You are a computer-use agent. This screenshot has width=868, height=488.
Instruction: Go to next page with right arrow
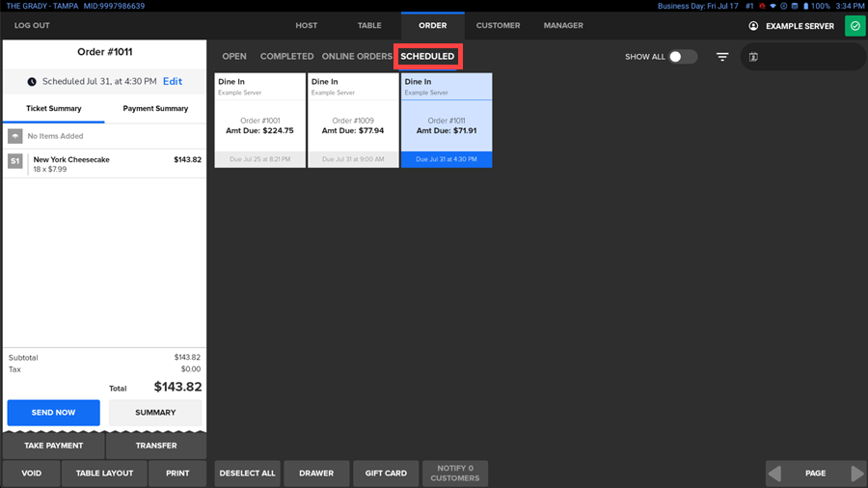point(857,474)
